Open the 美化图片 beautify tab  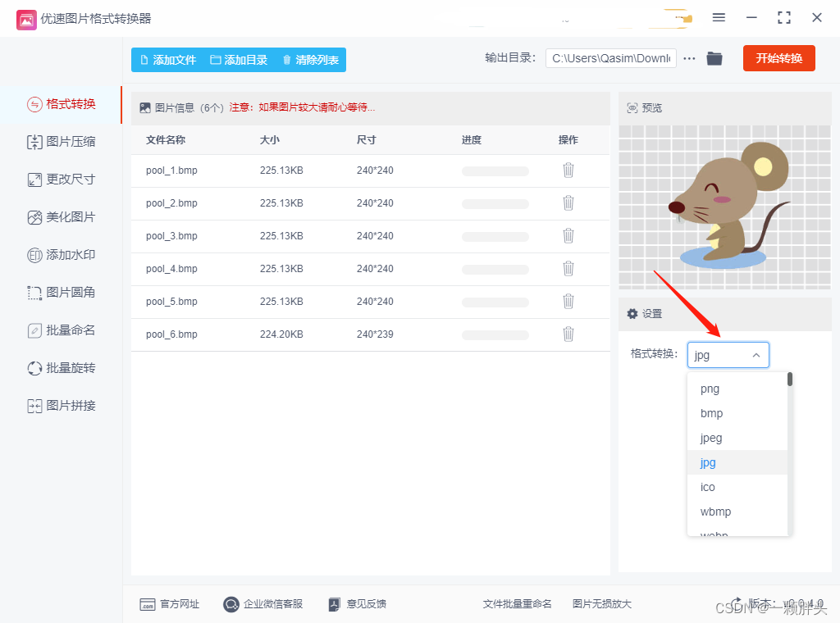coord(62,217)
